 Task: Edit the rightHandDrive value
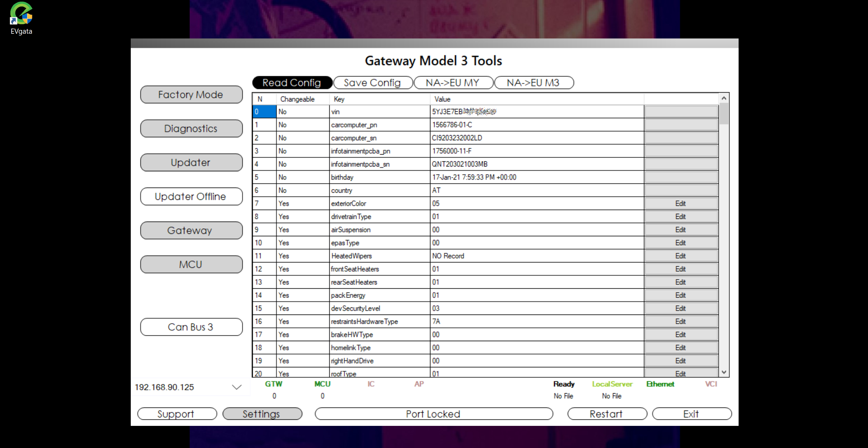[x=681, y=361]
